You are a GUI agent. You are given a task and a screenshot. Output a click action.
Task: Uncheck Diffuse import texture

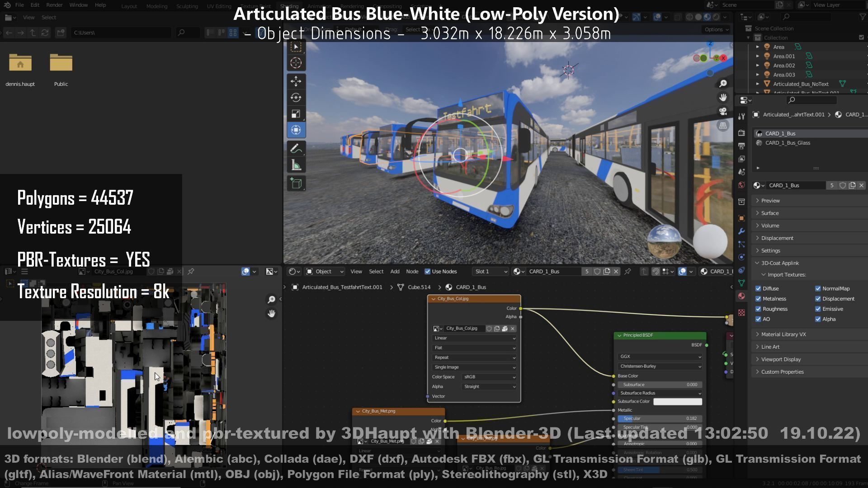click(x=758, y=288)
